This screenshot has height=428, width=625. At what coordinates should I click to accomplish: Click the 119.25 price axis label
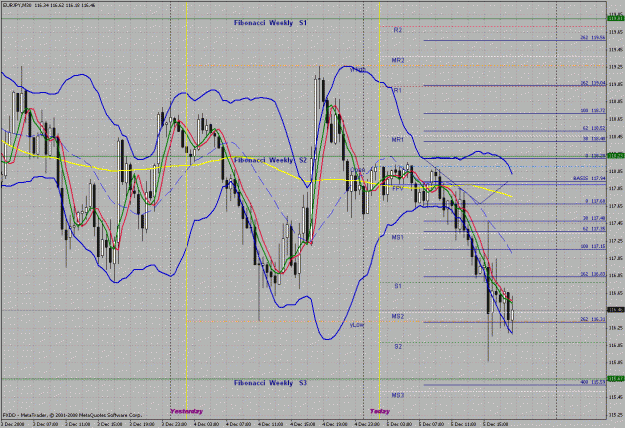pyautogui.click(x=616, y=67)
